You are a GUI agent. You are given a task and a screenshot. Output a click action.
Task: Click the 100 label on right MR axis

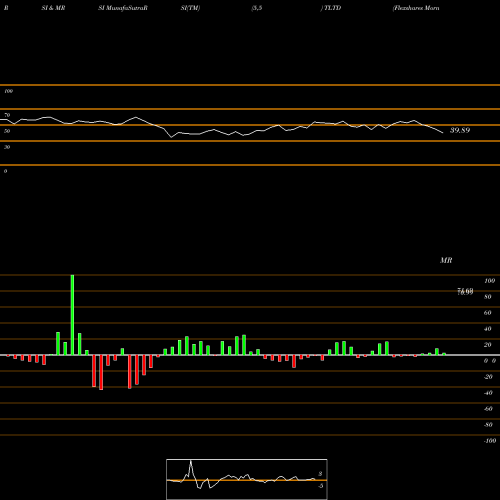[489, 281]
